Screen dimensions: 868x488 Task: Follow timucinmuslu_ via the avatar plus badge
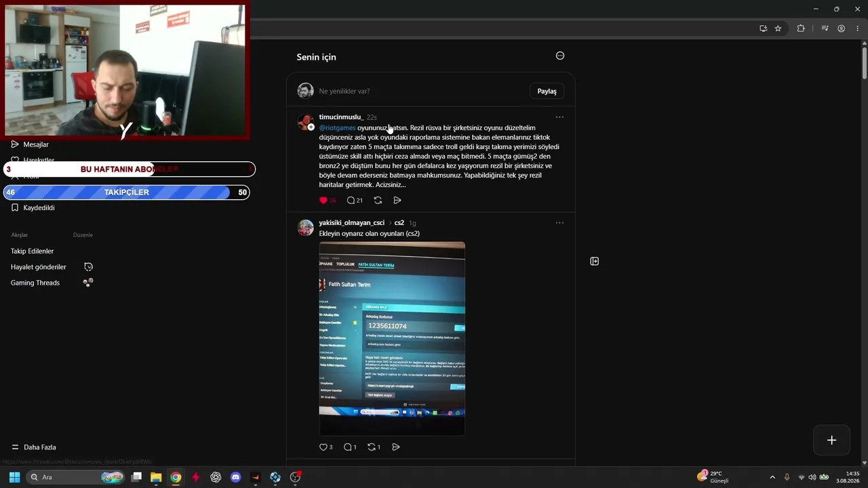tap(311, 127)
